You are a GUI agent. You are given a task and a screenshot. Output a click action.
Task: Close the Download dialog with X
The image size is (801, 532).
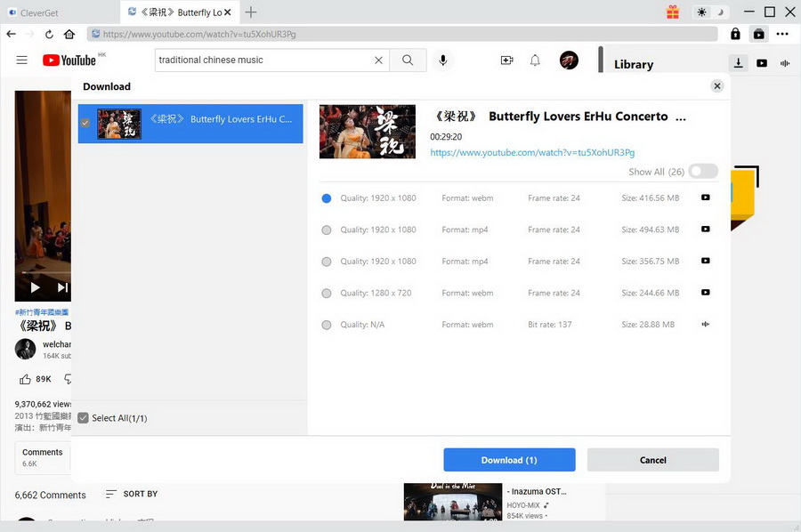click(716, 86)
